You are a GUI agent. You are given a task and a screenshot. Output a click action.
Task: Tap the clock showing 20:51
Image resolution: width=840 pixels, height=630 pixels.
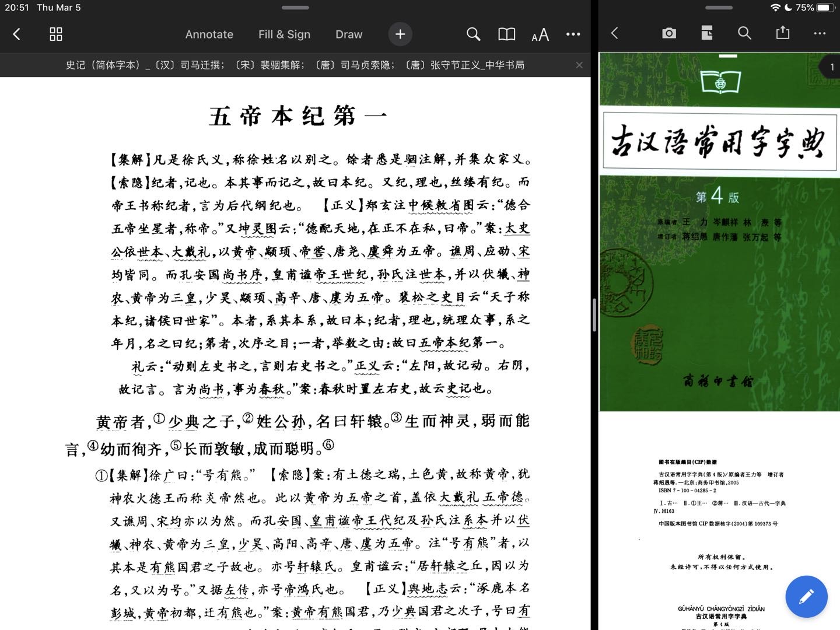tap(17, 8)
